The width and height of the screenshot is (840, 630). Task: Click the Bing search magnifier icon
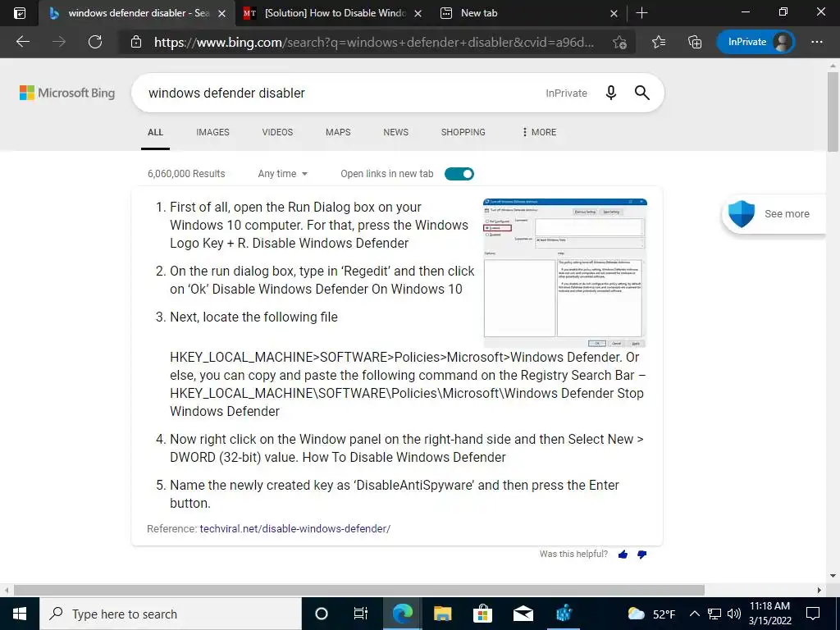(x=641, y=93)
